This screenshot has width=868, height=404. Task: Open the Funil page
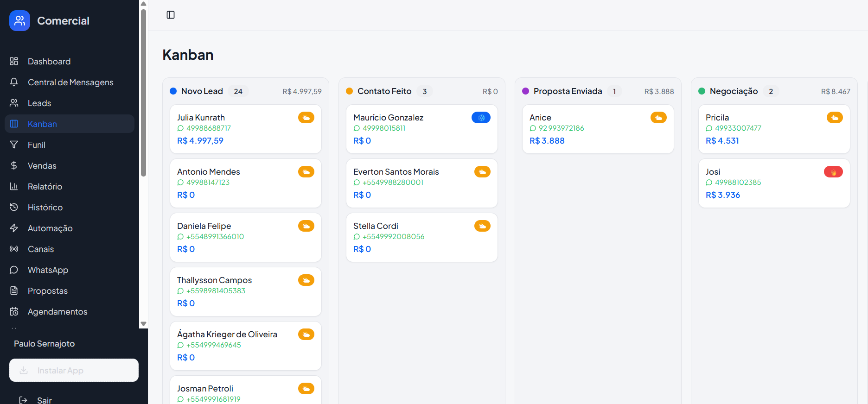click(x=70, y=145)
